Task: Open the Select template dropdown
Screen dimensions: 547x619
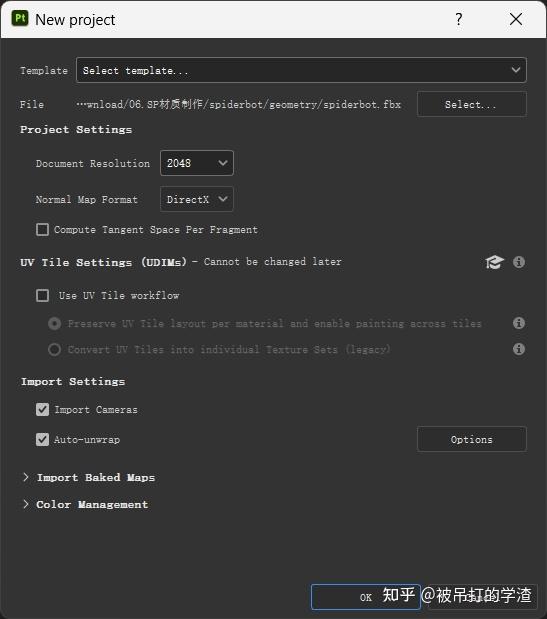Action: [x=301, y=70]
